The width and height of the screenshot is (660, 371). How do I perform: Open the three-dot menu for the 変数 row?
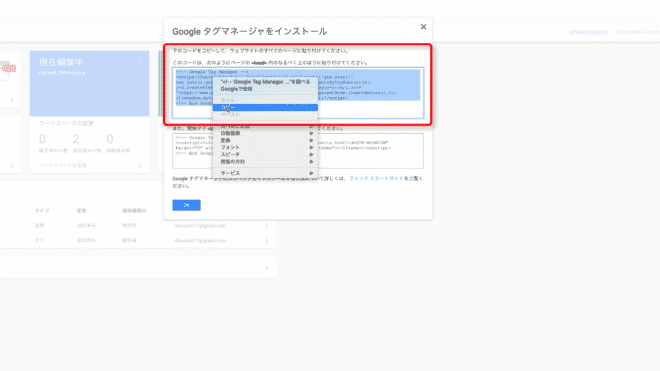[x=266, y=226]
